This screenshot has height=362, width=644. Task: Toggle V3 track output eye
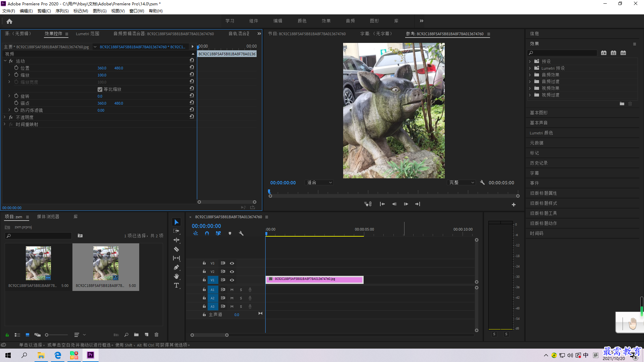[232, 263]
